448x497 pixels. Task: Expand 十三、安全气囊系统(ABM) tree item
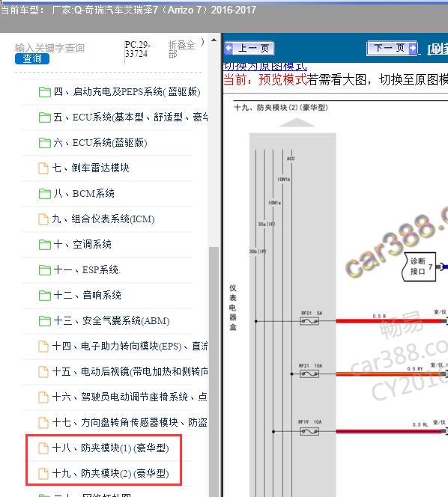coord(112,321)
